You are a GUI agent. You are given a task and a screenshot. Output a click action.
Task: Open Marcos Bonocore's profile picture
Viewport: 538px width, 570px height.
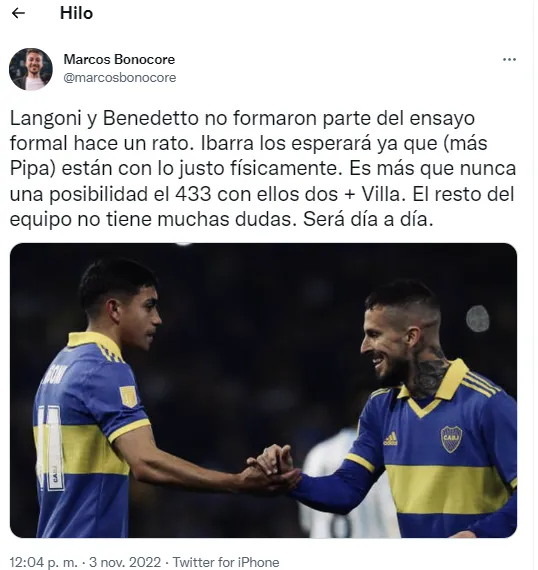pyautogui.click(x=31, y=69)
